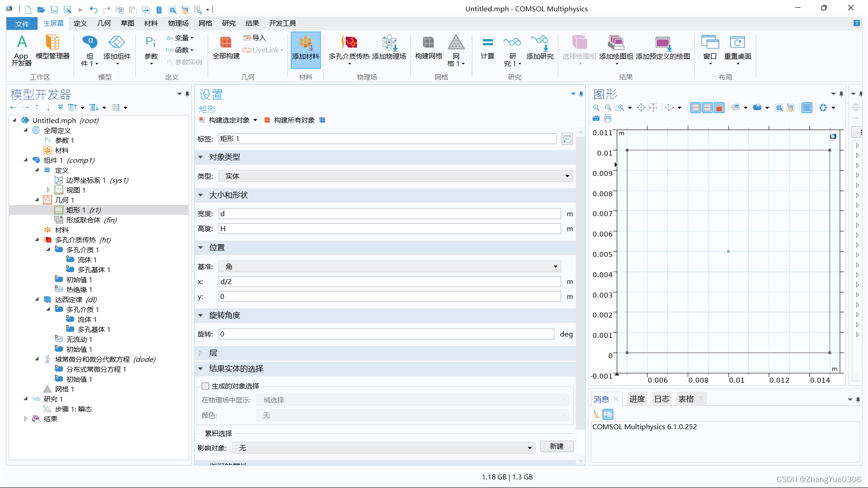This screenshot has width=868, height=488.
Task: Open 多孔介质传热 physics icon
Action: pos(349,50)
